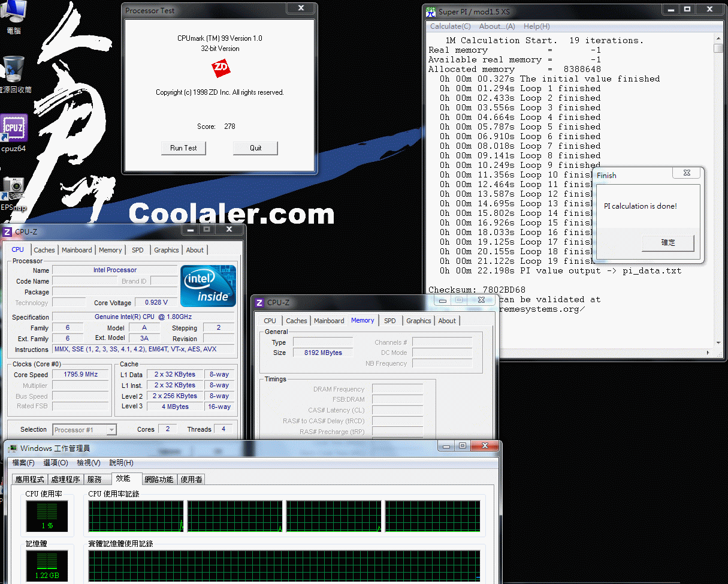Select the Graphics tab in the CPU-Z Memory window

419,321
